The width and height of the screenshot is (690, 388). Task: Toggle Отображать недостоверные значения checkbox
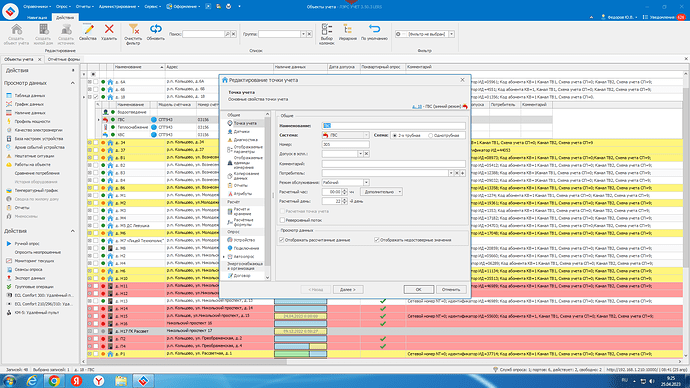377,240
